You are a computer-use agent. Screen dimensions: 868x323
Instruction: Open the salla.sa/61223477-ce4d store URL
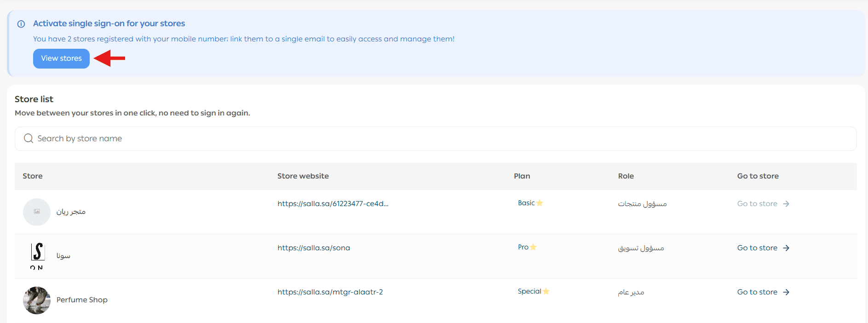[333, 203]
